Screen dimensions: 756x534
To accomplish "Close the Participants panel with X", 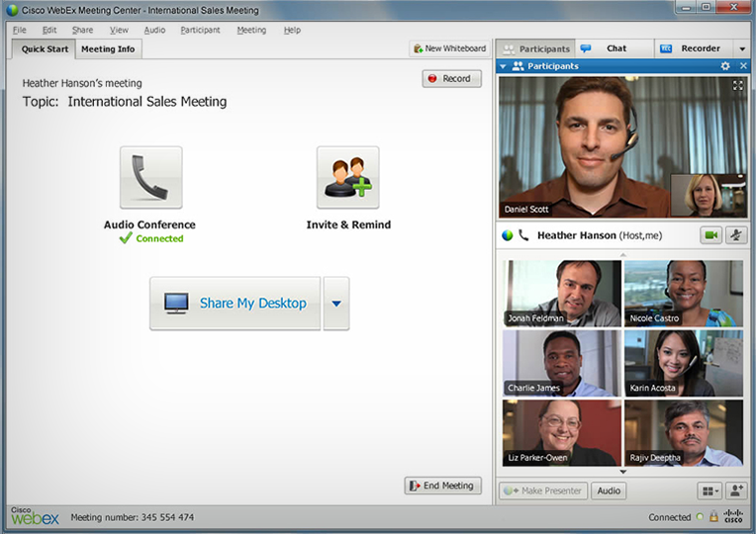I will click(x=743, y=66).
